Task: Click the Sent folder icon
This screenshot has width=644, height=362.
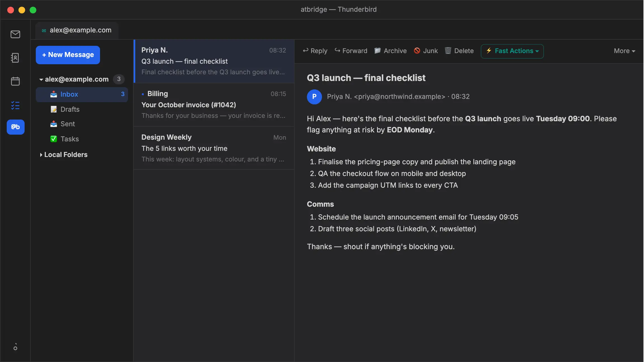Action: (54, 124)
